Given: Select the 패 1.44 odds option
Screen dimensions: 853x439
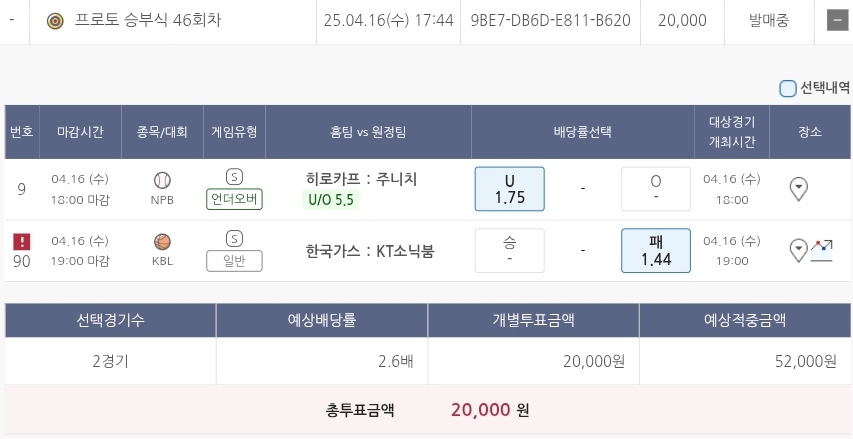Looking at the screenshot, I should coord(656,250).
